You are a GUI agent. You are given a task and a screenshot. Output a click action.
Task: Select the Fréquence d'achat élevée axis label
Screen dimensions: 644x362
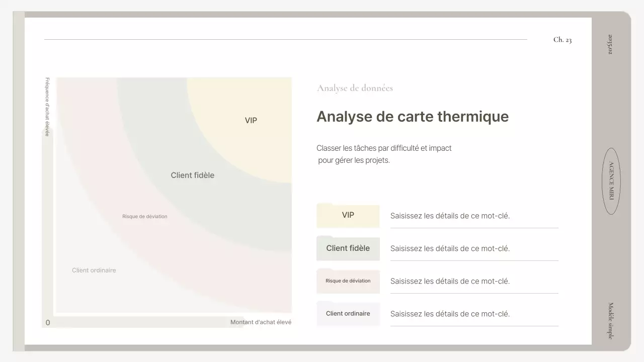click(x=47, y=106)
